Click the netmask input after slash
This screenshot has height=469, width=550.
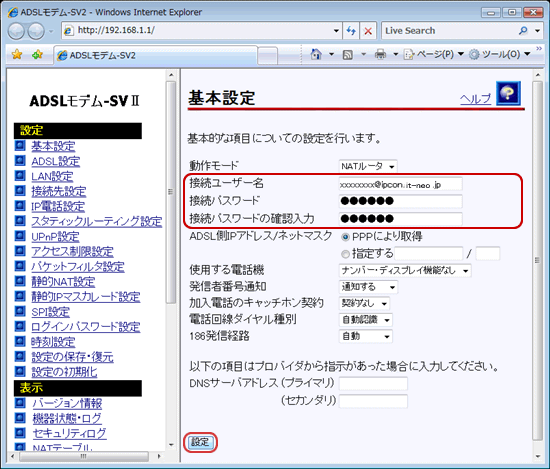click(x=488, y=254)
